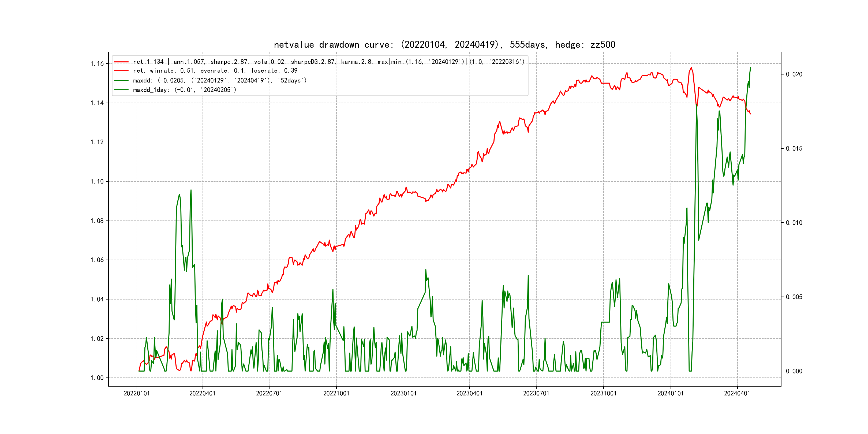Screen dimensions: 868x434
Task: Click left y-axis tick label 1.16
Action: [x=97, y=64]
